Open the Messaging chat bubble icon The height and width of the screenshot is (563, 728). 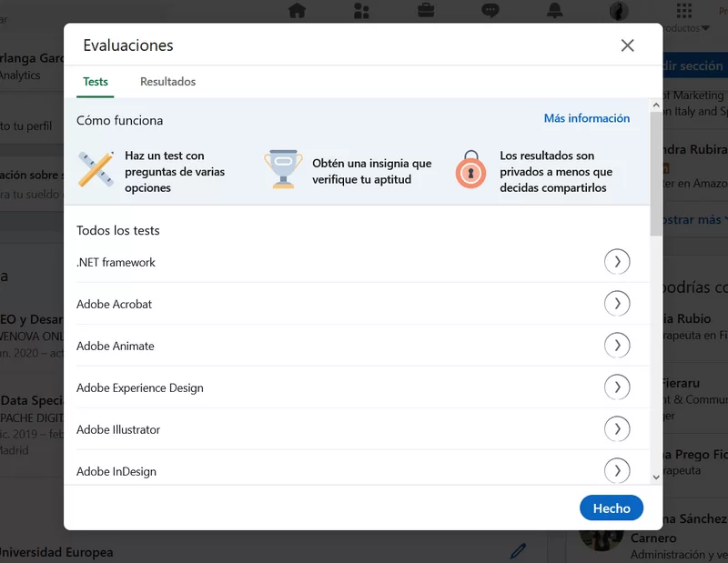[x=490, y=10]
